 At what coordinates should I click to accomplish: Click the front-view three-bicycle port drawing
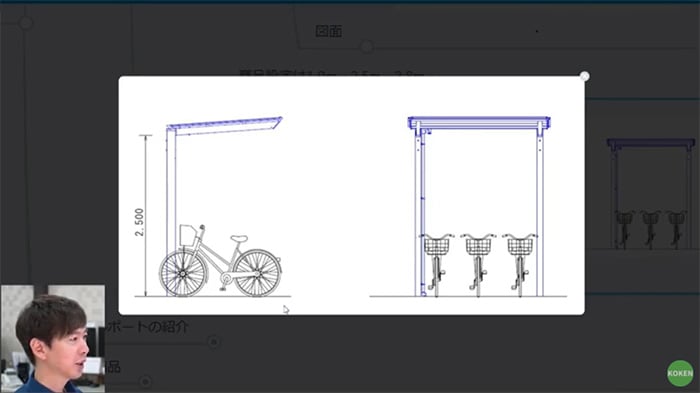(x=468, y=207)
